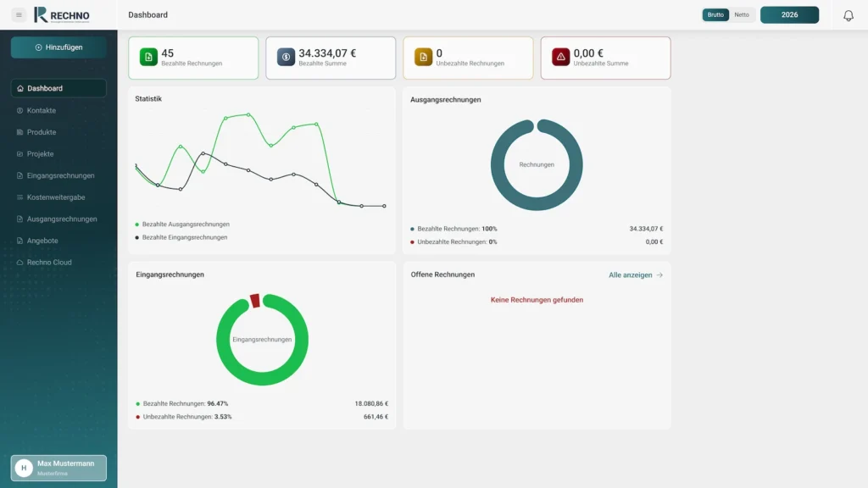
Task: Click the Unbezahlte Rechnungen: 0% legend
Action: pos(454,241)
